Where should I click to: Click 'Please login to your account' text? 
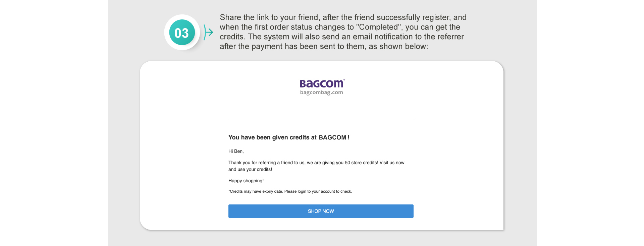[318, 191]
